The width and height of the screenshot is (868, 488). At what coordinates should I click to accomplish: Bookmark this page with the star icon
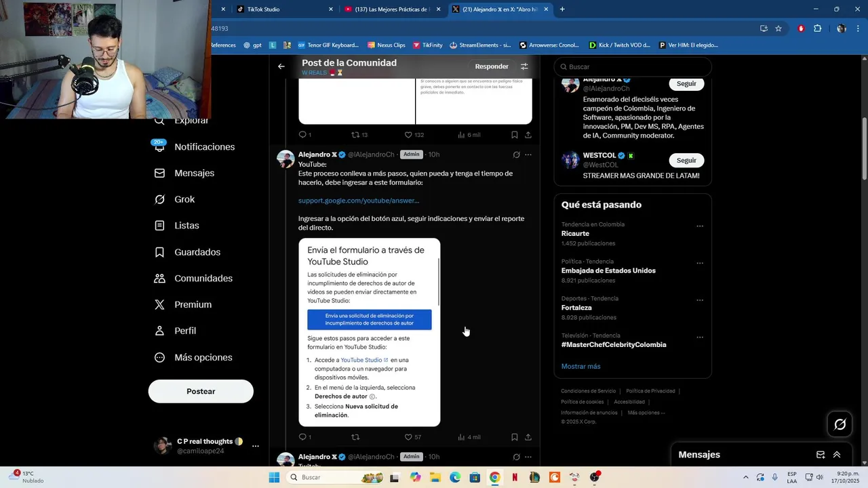point(778,28)
